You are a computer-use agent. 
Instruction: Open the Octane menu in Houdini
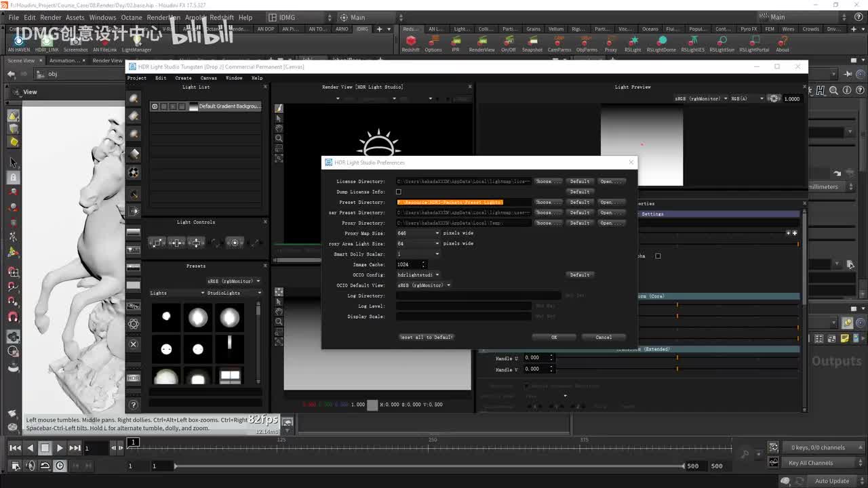point(132,17)
